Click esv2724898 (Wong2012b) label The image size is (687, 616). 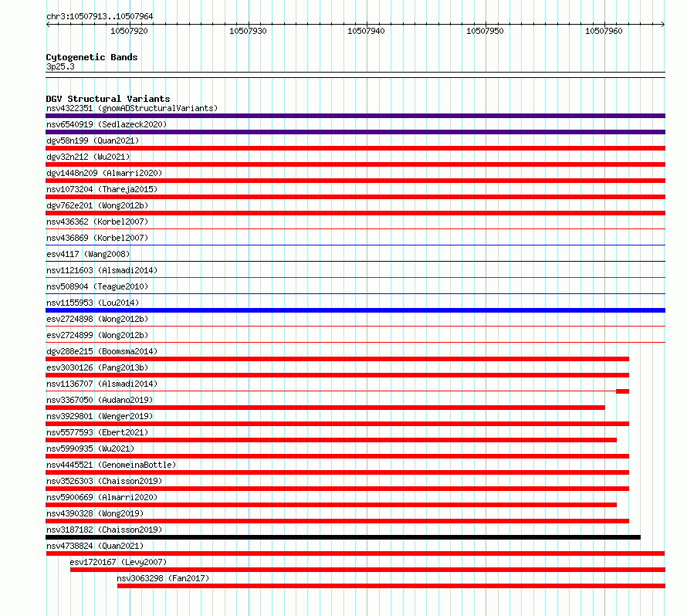(x=97, y=319)
